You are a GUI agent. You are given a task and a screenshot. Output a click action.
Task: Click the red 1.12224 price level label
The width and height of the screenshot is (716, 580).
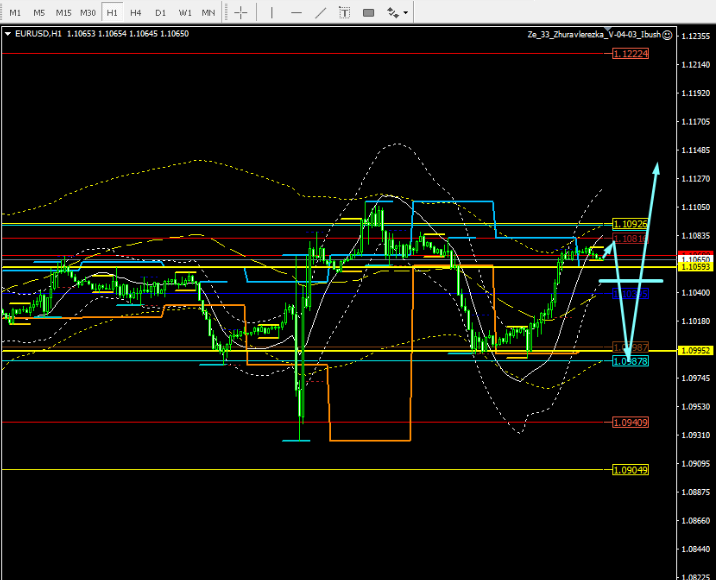pyautogui.click(x=630, y=53)
